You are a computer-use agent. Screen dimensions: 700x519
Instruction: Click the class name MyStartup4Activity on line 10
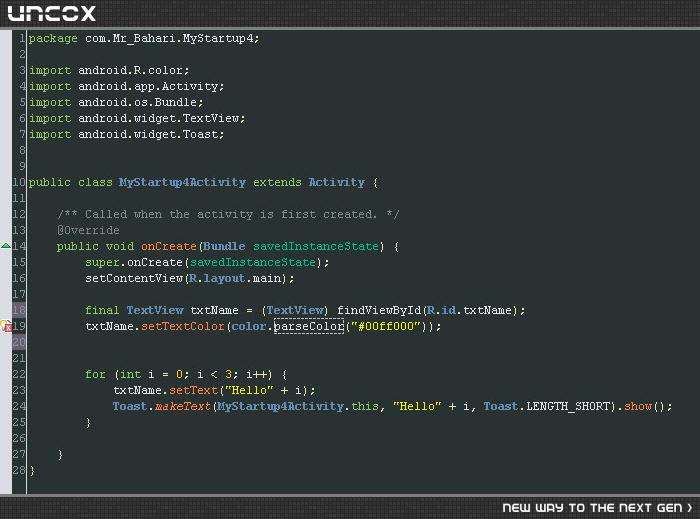coord(182,182)
